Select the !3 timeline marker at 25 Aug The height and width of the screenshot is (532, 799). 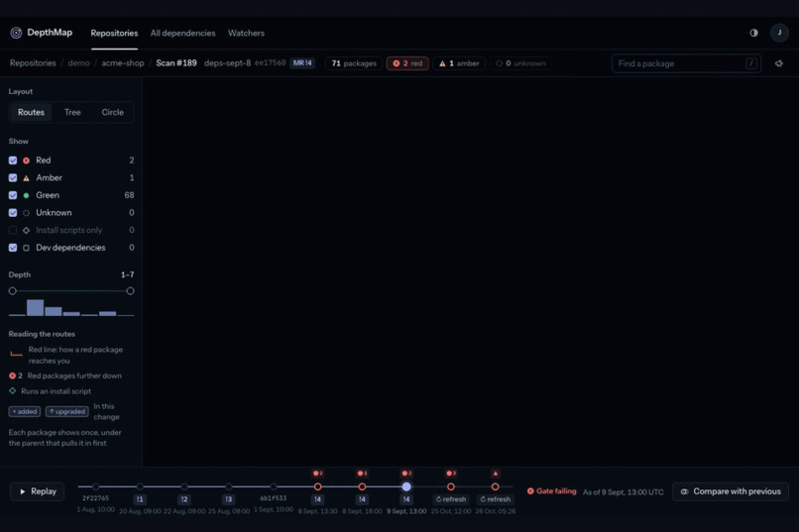229,486
